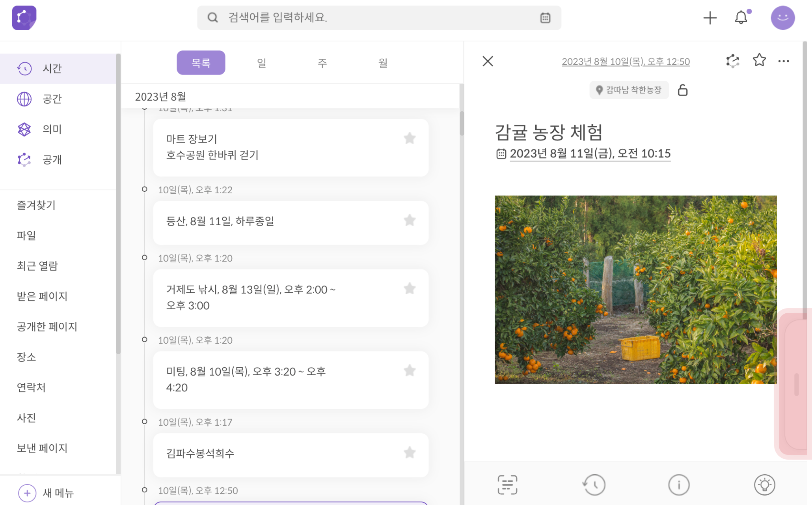
Task: Click the info icon in bottom toolbar
Action: pos(679,485)
